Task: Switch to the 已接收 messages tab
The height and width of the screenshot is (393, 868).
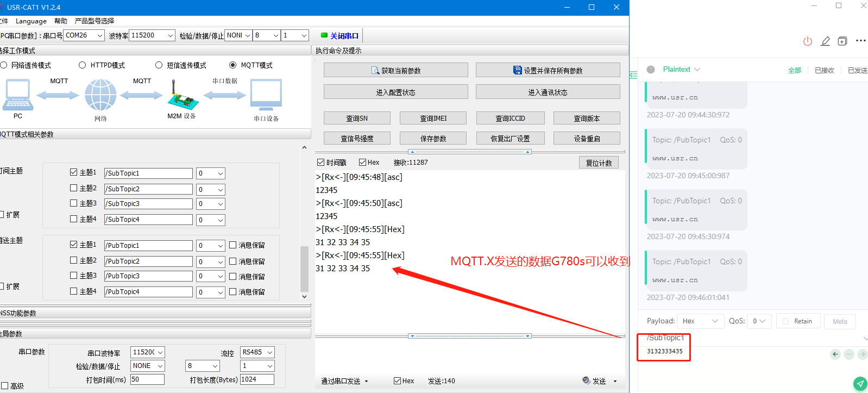Action: 824,71
